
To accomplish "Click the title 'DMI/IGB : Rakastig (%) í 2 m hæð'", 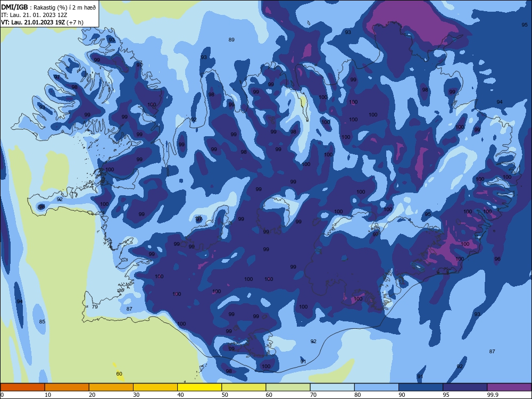I will click(48, 7).
